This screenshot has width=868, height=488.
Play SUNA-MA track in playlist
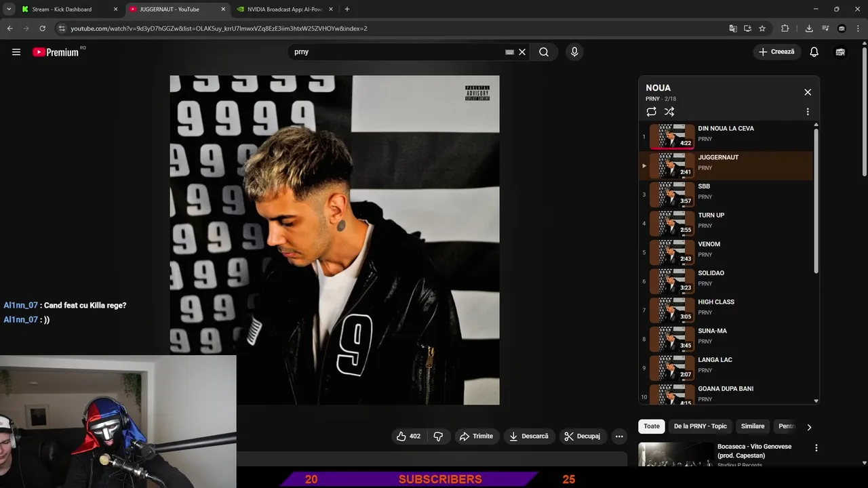click(x=726, y=338)
